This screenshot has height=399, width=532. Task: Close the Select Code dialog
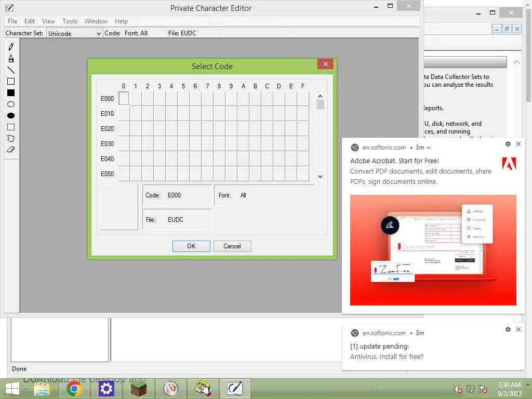coord(325,64)
